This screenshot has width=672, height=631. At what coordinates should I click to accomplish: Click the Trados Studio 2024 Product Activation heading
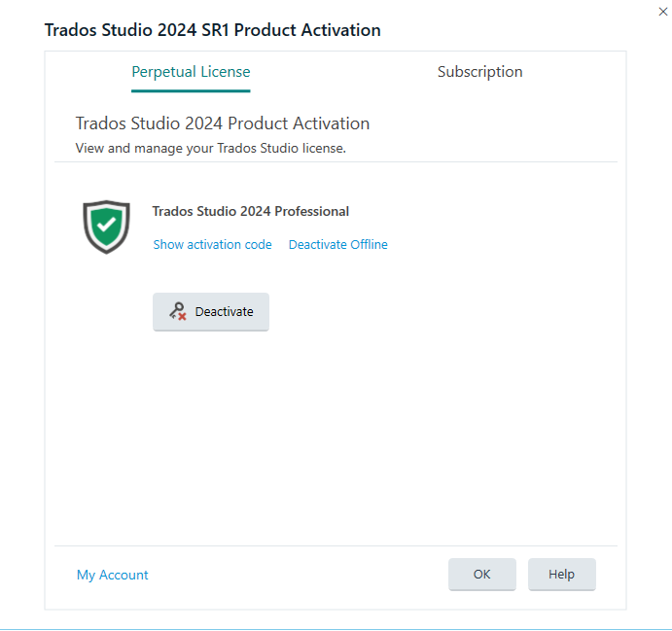pyautogui.click(x=222, y=123)
